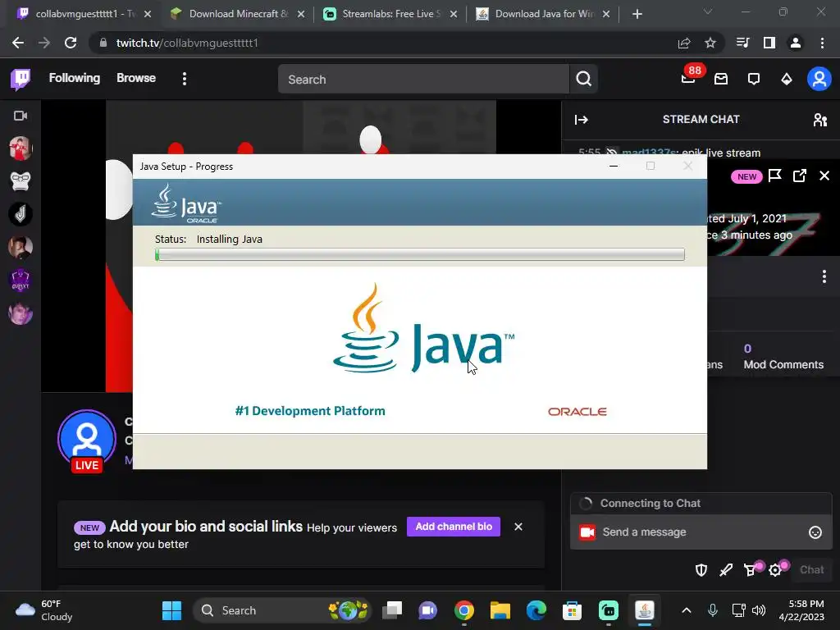Open third followed channel in sidebar
This screenshot has height=630, width=840.
coord(21,214)
